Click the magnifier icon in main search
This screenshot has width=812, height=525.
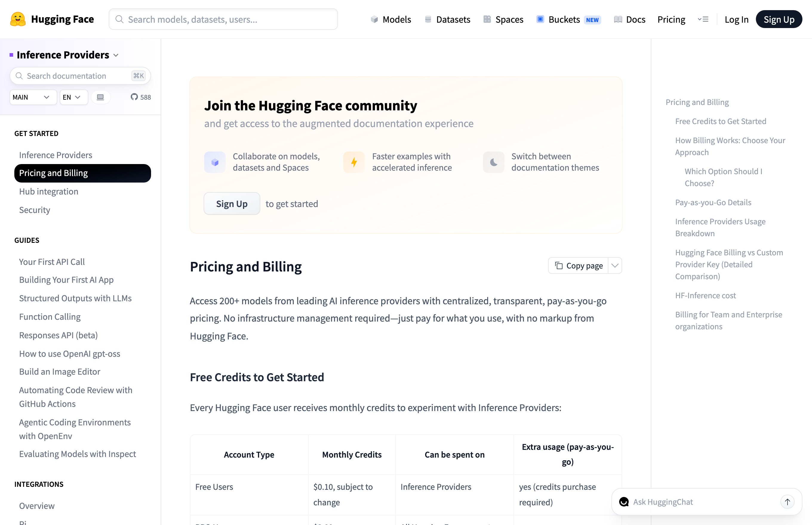(x=119, y=19)
